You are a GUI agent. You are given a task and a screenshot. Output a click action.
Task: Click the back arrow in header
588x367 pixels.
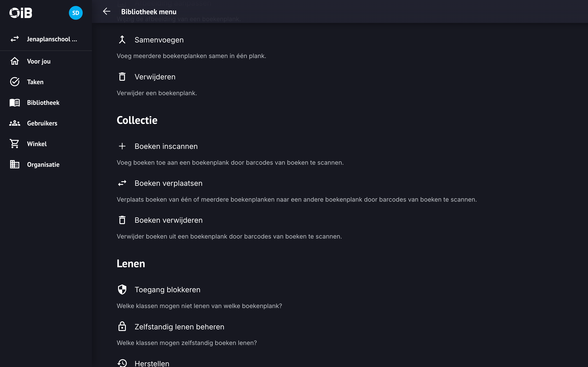[x=106, y=11]
